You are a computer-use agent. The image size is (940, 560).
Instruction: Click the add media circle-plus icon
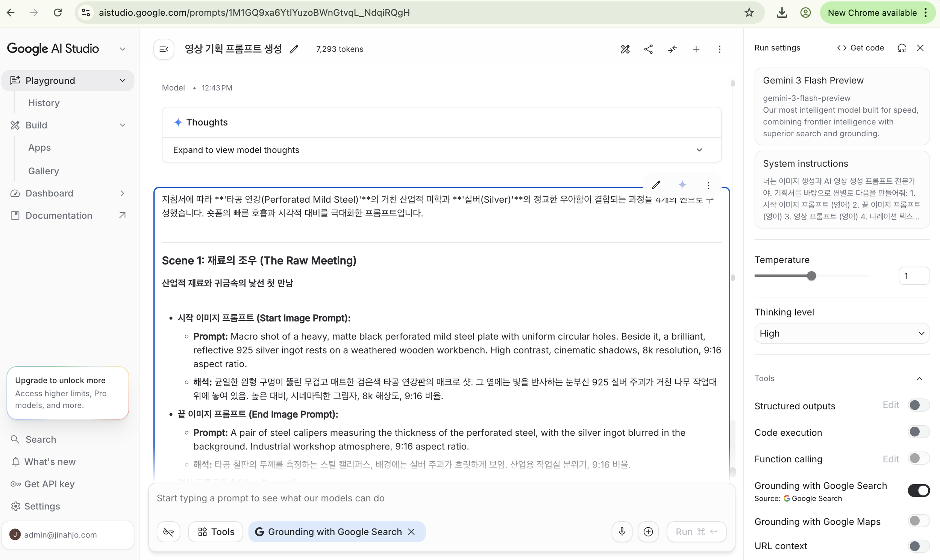click(x=648, y=532)
